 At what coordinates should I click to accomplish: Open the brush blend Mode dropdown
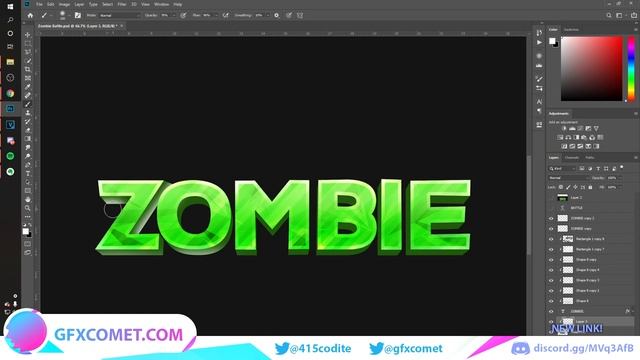point(119,16)
